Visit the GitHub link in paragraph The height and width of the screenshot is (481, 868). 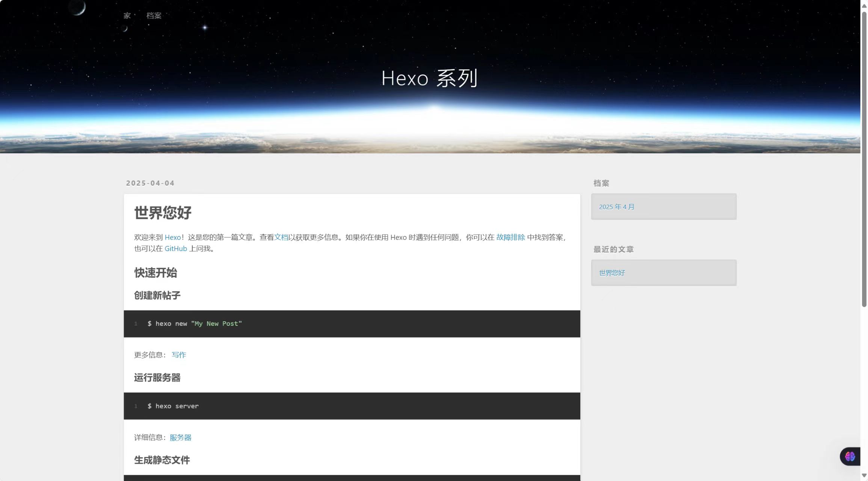(x=176, y=249)
